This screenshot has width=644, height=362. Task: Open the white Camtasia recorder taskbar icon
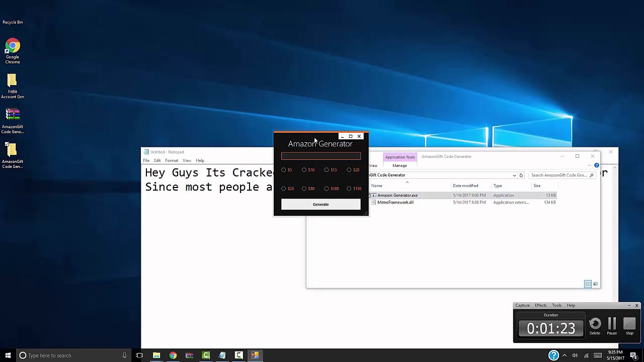[238, 355]
